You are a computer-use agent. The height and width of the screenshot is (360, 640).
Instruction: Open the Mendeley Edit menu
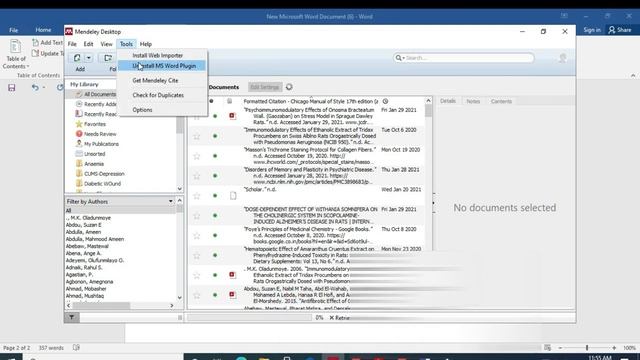coord(88,44)
